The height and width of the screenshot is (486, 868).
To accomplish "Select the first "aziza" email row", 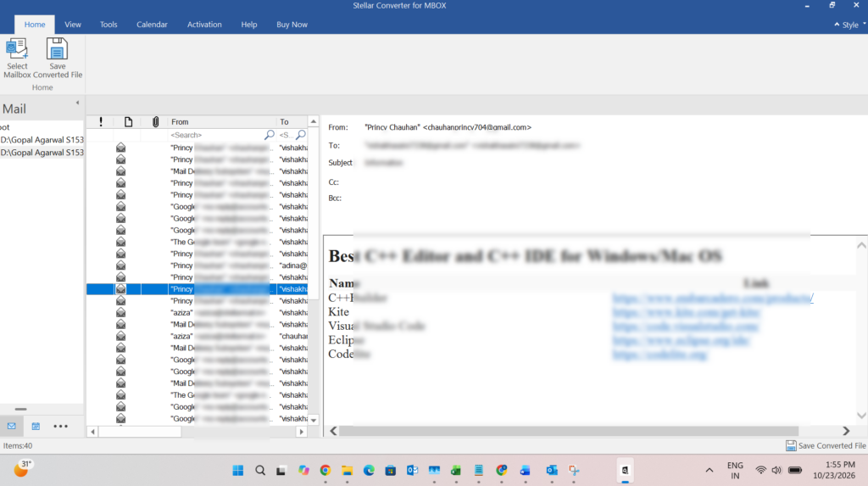I will coord(197,312).
